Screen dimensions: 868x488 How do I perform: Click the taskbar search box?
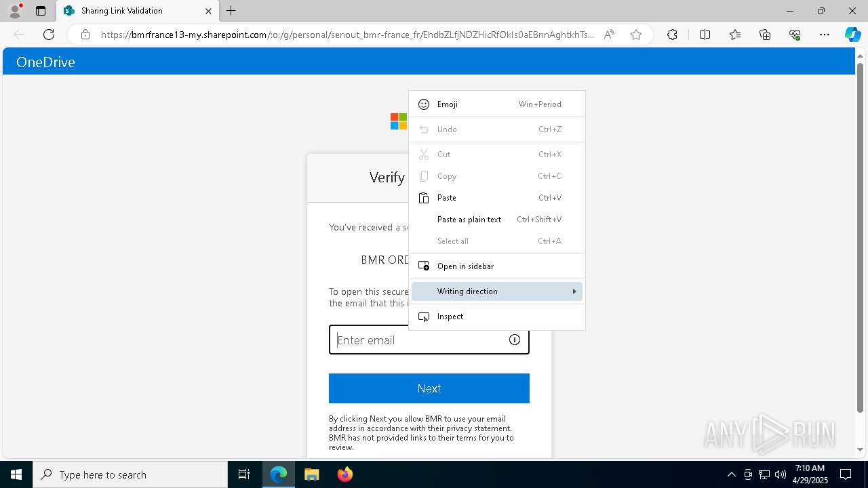(x=130, y=474)
